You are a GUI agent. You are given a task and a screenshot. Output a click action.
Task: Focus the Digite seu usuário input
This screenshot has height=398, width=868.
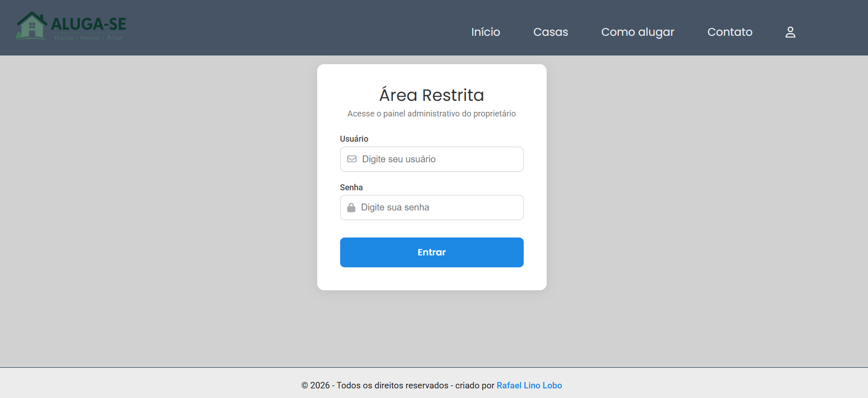pyautogui.click(x=431, y=159)
